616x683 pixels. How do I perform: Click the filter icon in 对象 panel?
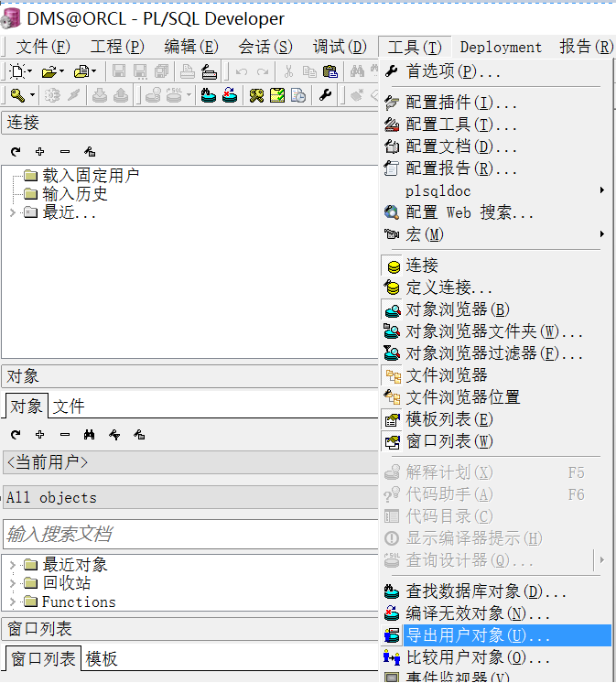114,434
